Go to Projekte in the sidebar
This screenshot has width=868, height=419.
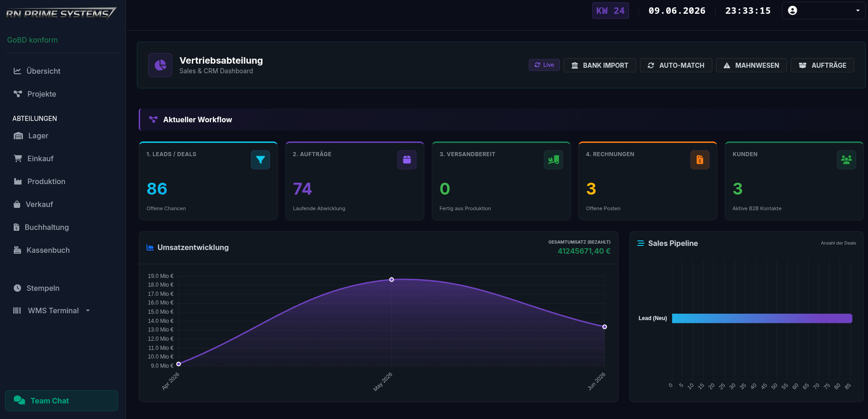tap(61, 94)
